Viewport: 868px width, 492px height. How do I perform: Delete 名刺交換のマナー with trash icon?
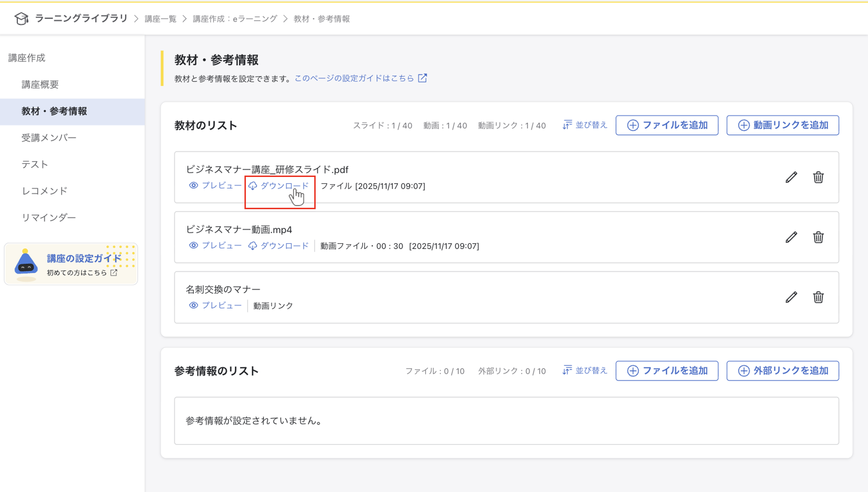click(x=819, y=297)
